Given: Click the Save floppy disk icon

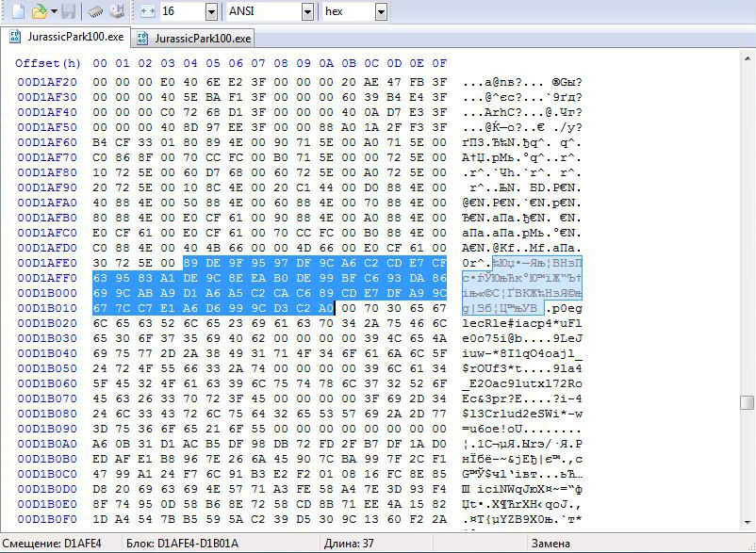Looking at the screenshot, I should [x=69, y=11].
